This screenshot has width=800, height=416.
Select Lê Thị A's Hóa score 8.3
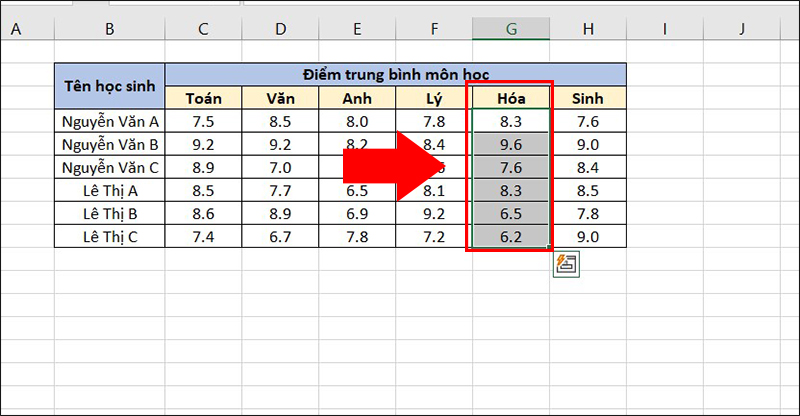pyautogui.click(x=511, y=190)
